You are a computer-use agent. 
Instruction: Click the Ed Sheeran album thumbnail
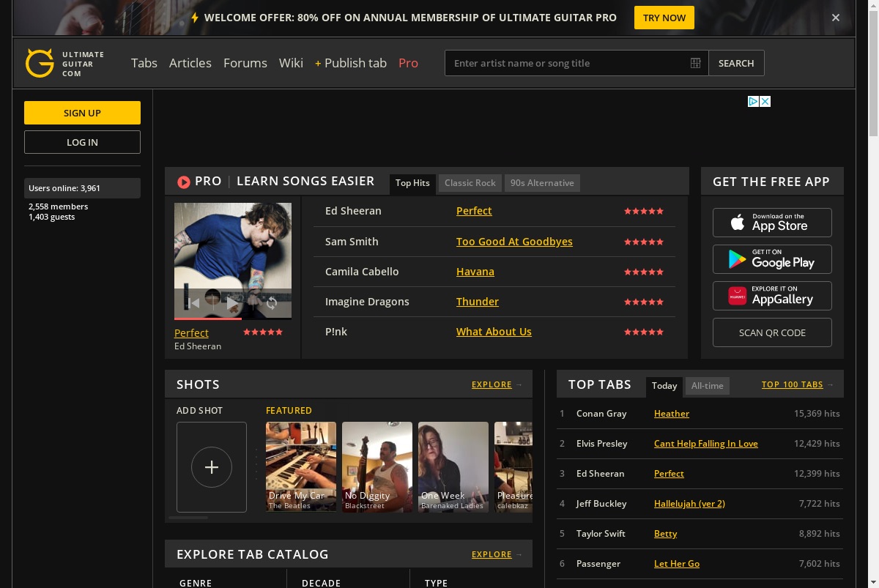[x=233, y=260]
